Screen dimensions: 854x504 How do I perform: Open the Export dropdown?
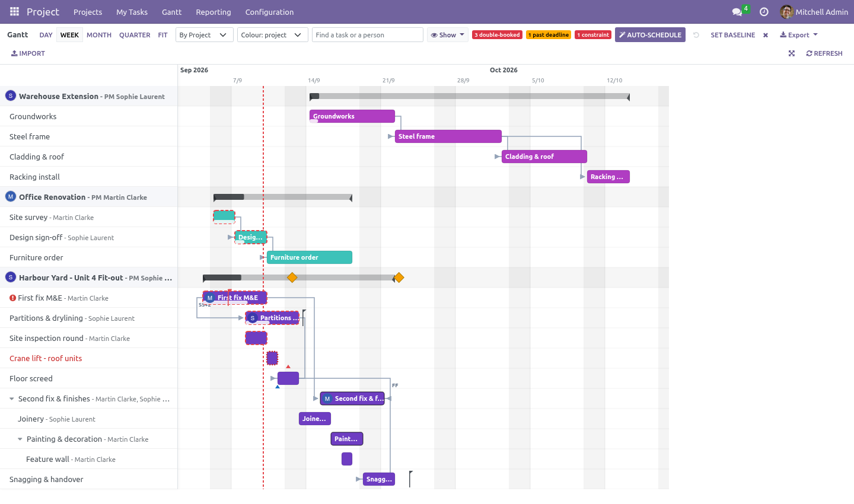pos(799,35)
